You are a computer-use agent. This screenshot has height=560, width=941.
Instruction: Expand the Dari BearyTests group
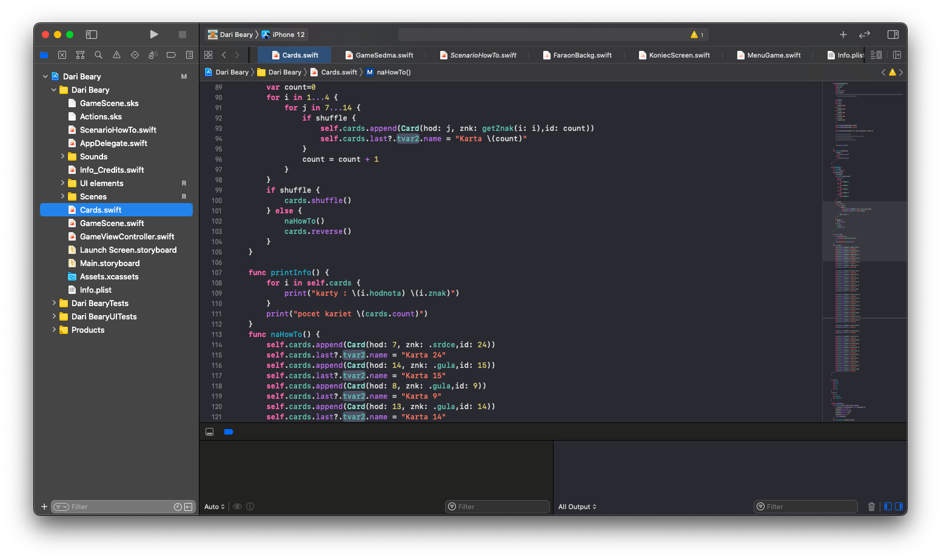[x=54, y=303]
